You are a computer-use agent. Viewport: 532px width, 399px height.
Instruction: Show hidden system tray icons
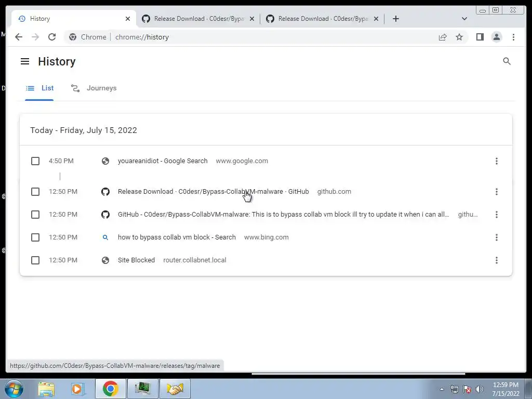(x=442, y=389)
